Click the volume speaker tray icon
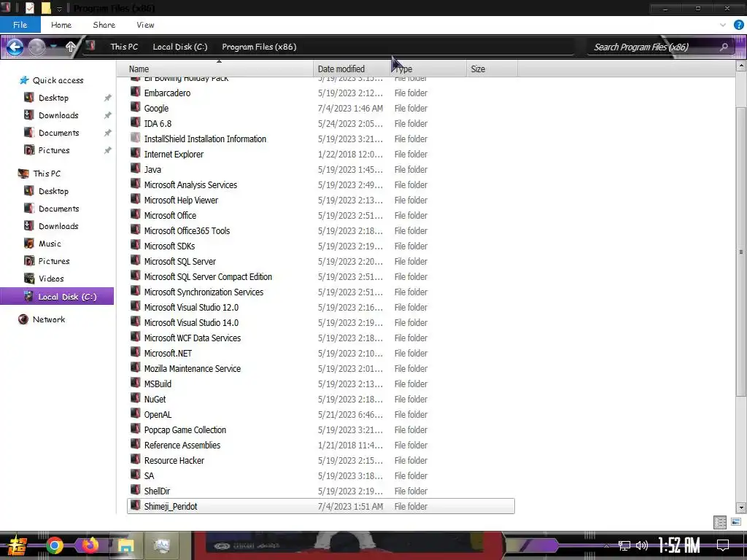Image resolution: width=747 pixels, height=560 pixels. (x=642, y=545)
